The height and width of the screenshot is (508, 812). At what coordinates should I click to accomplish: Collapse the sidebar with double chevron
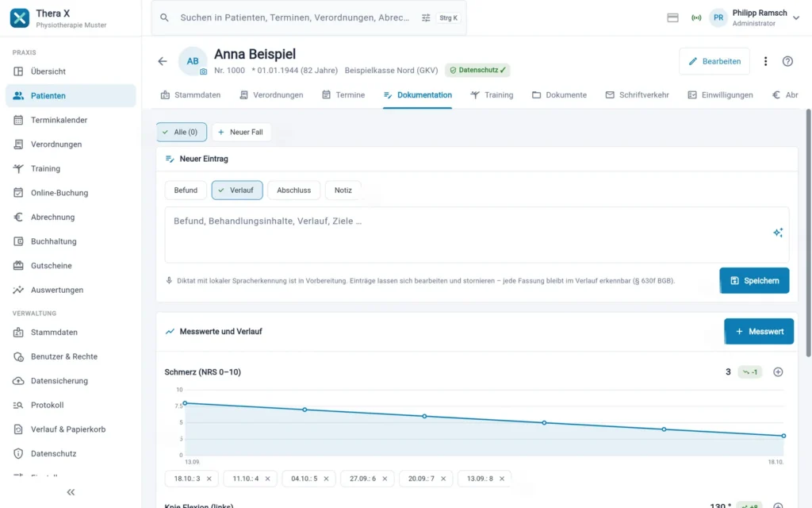71,492
